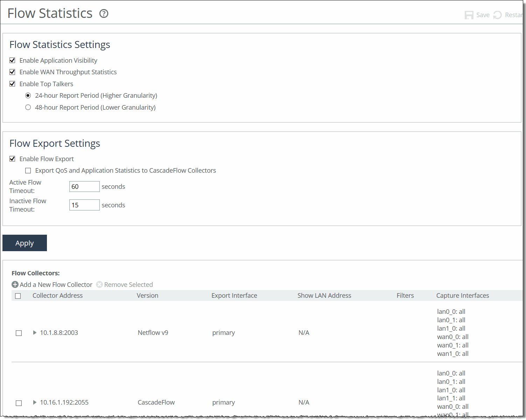The width and height of the screenshot is (526, 420).
Task: Click the Active Flow Timeout field
Action: [x=84, y=186]
